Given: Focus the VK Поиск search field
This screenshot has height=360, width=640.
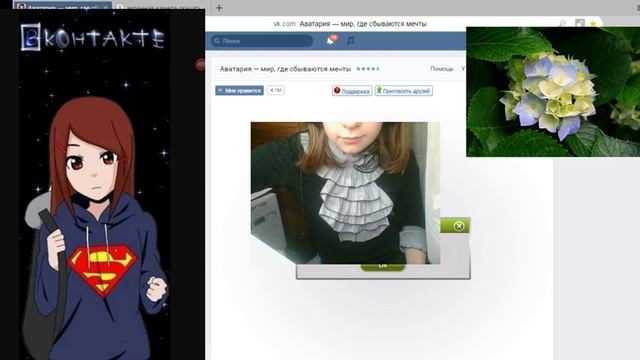Looking at the screenshot, I should click(x=262, y=41).
